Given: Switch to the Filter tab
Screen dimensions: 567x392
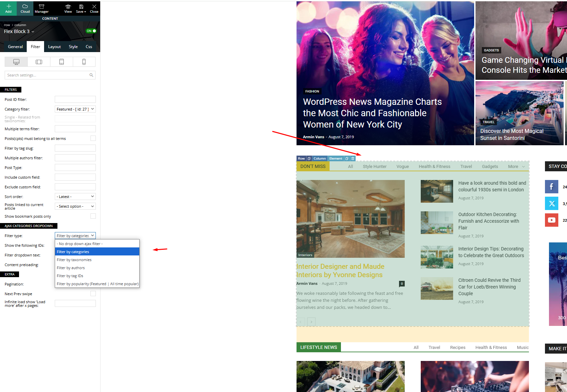Looking at the screenshot, I should click(35, 47).
